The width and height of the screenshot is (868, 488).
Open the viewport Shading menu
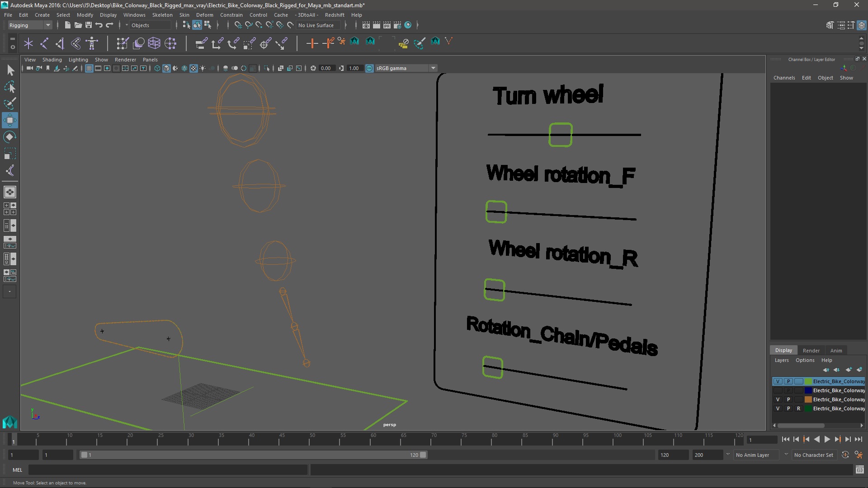[x=52, y=60]
